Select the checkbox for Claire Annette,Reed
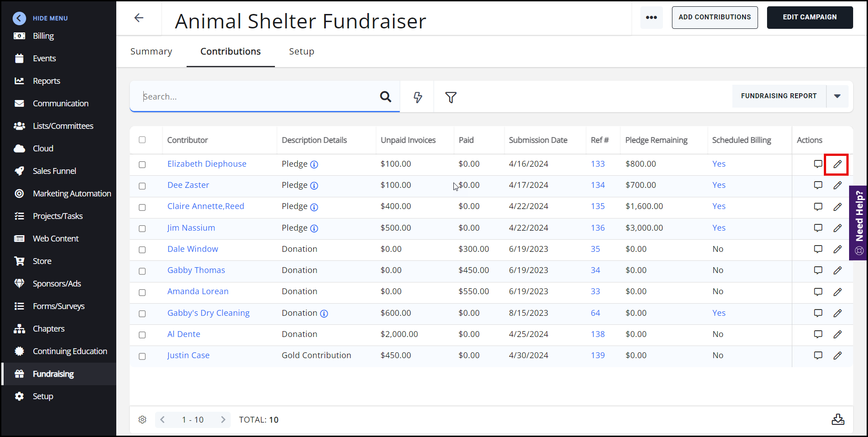868x437 pixels. [142, 207]
